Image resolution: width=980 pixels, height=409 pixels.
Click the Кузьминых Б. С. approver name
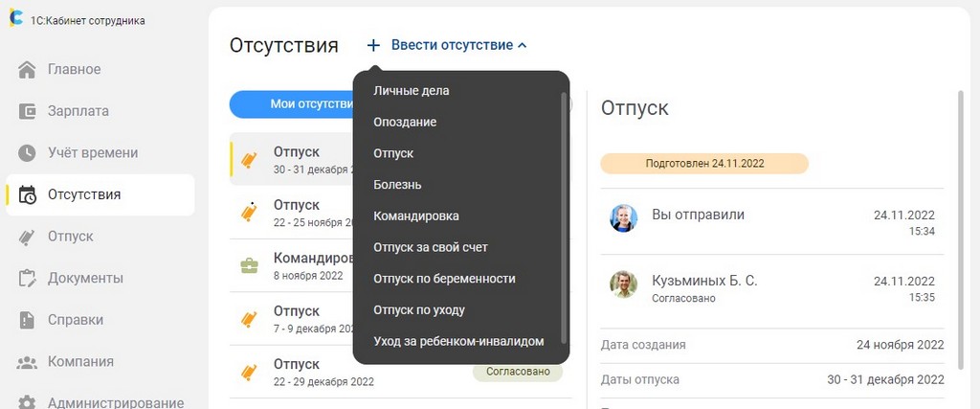click(x=704, y=281)
